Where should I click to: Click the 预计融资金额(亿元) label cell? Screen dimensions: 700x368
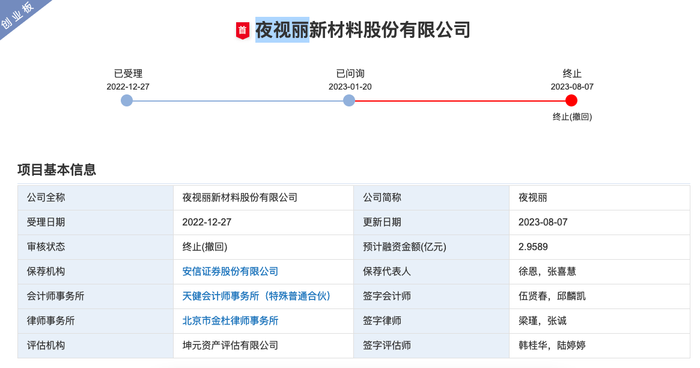(x=431, y=247)
